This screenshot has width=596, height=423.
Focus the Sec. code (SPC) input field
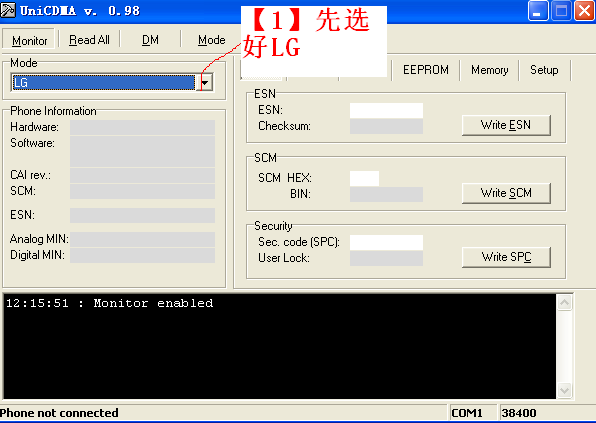(x=386, y=242)
